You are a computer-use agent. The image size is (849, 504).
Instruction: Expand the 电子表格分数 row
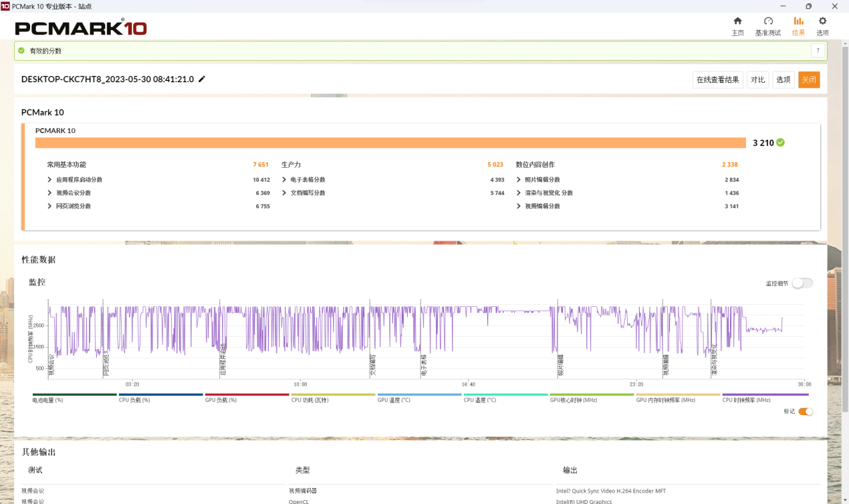point(285,180)
